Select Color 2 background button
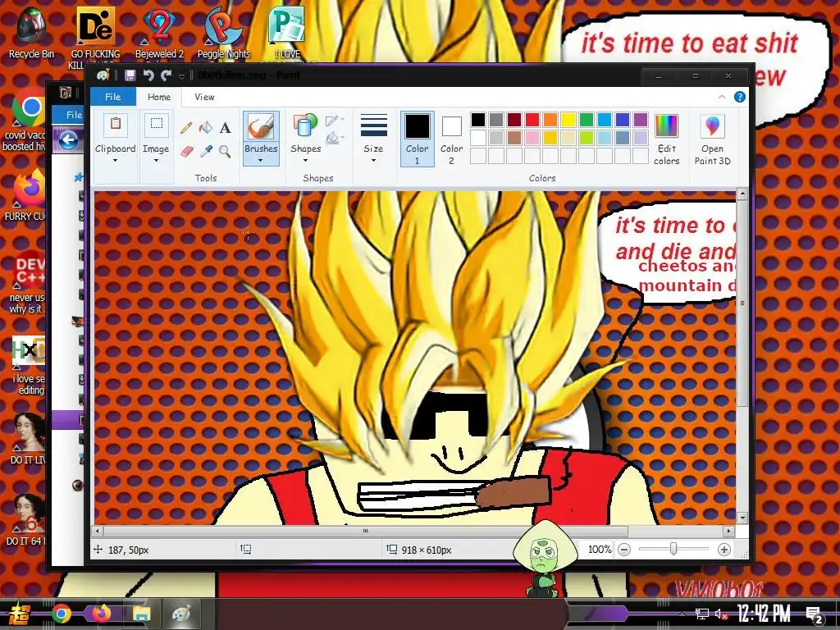840x630 pixels. 451,139
